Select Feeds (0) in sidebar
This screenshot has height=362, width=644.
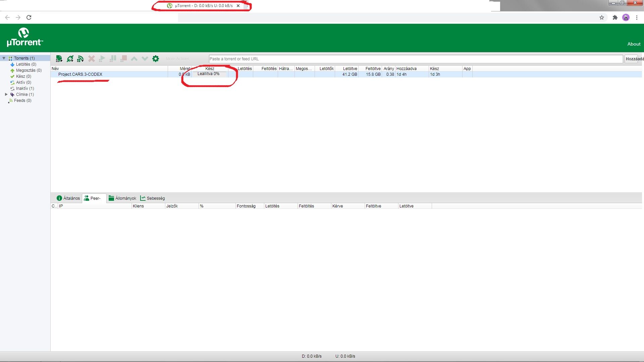(22, 101)
